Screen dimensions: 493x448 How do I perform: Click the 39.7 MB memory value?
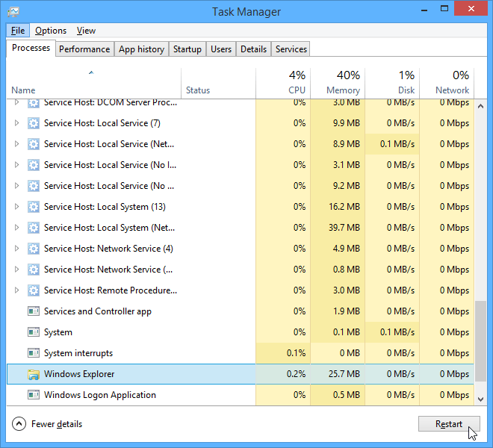coord(344,228)
